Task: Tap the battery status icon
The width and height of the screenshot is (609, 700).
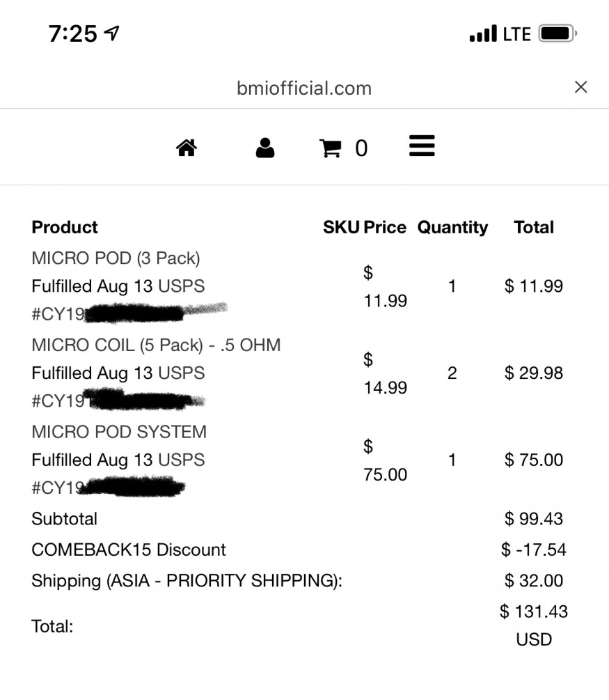Action: pyautogui.click(x=557, y=33)
